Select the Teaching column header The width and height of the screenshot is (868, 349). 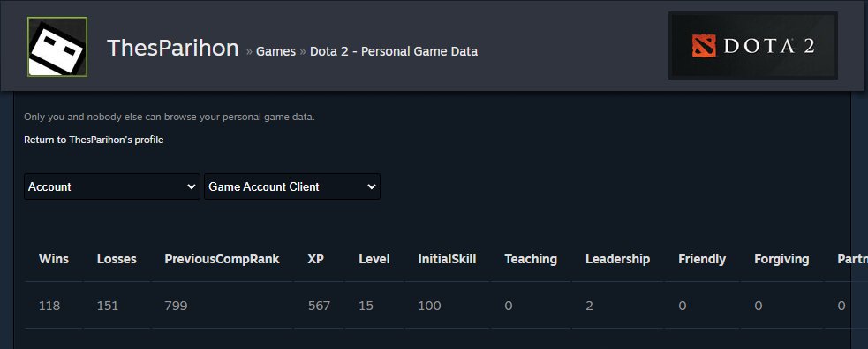[x=531, y=259]
